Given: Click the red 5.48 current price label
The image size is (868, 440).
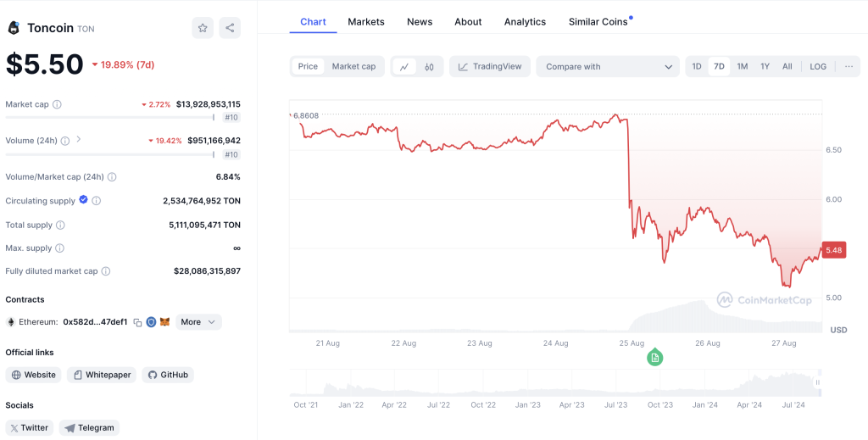Looking at the screenshot, I should [834, 250].
